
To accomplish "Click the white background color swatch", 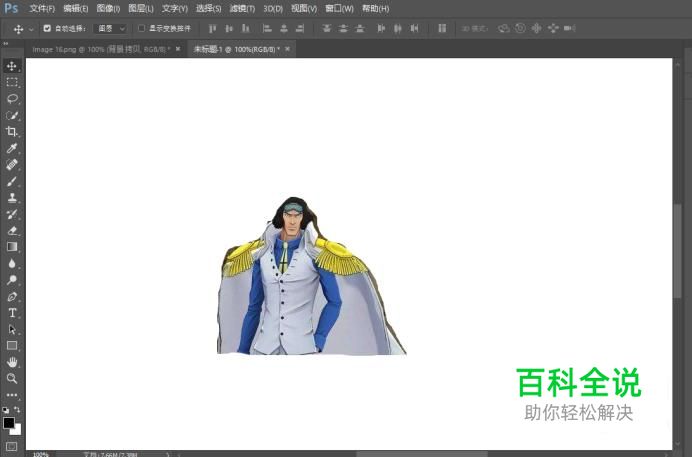I will tap(17, 430).
